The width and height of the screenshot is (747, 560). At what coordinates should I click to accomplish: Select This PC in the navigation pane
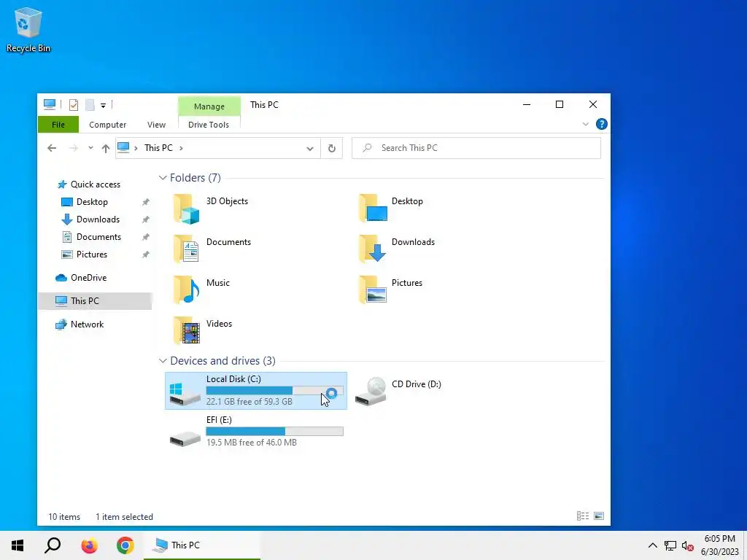coord(96,301)
